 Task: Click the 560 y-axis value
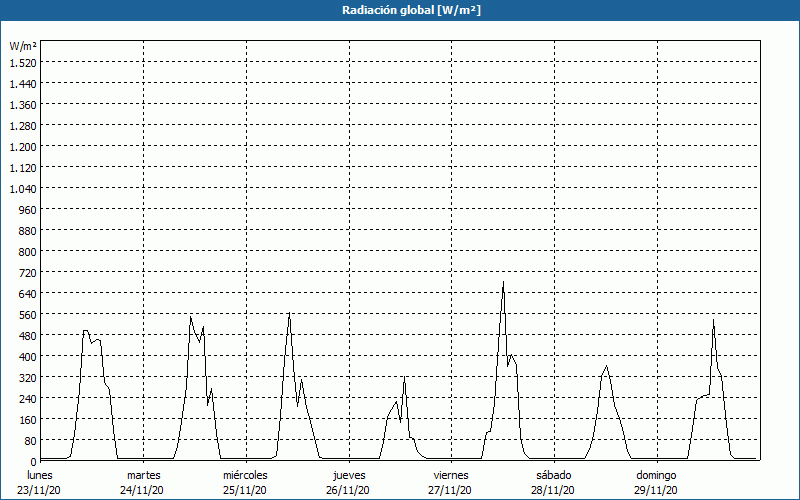28,315
